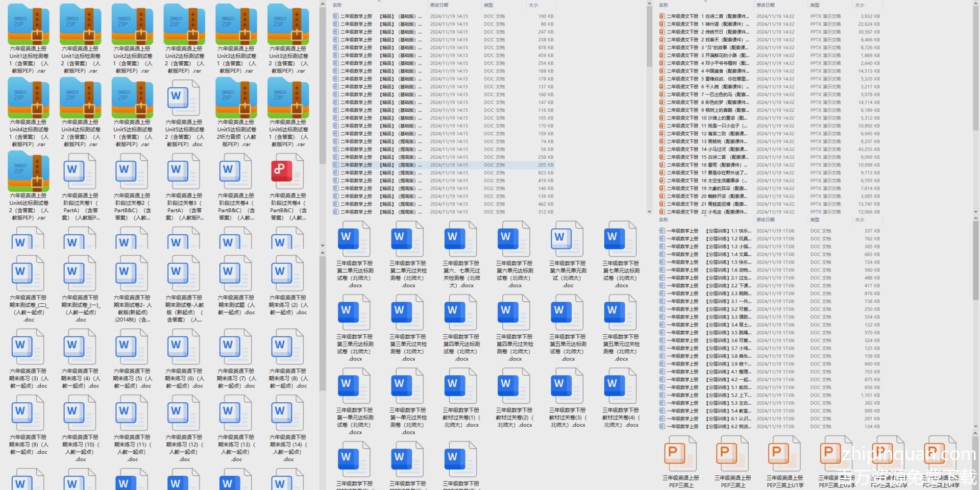This screenshot has height=490, width=980.
Task: Sort math list by 修改日期 column header
Action: [x=439, y=5]
